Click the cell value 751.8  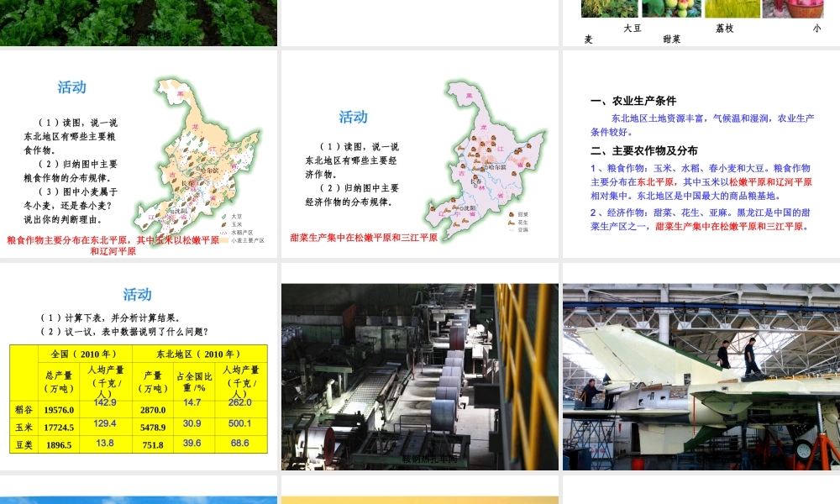point(153,445)
